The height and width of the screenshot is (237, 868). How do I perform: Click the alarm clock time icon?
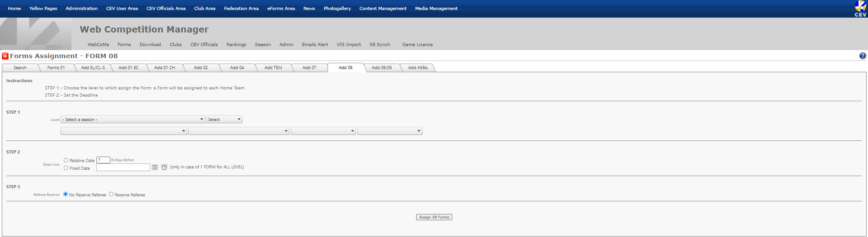(x=164, y=167)
